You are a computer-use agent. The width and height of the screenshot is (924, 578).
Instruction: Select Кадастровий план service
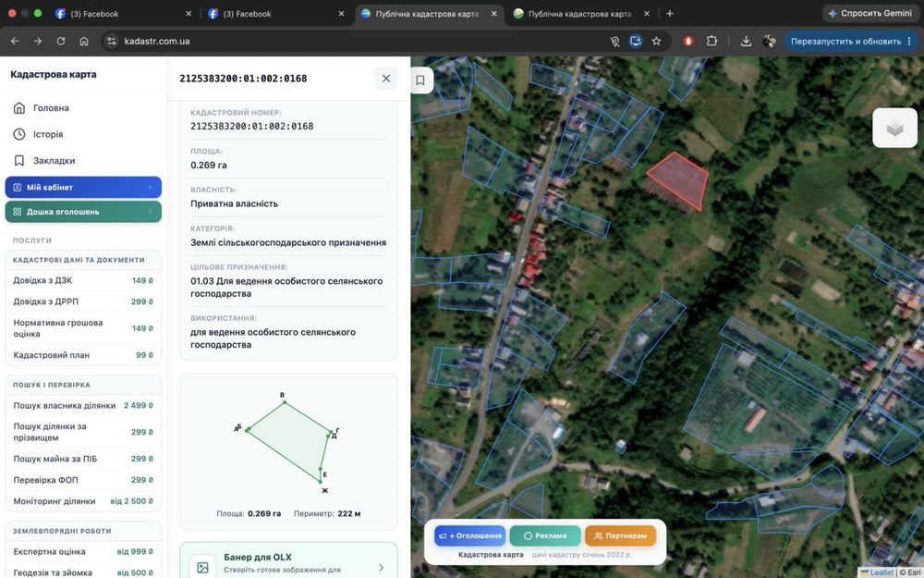coord(83,355)
